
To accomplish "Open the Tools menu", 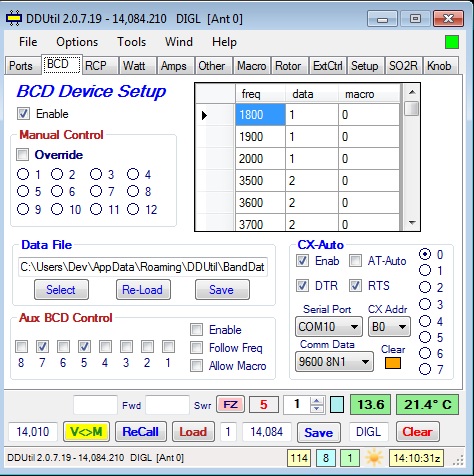I will point(131,42).
